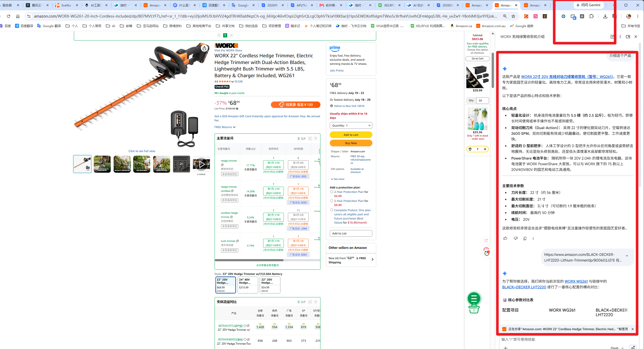
Task: Select the 22" 20V Hedge $54.99 style
Action: (270, 285)
